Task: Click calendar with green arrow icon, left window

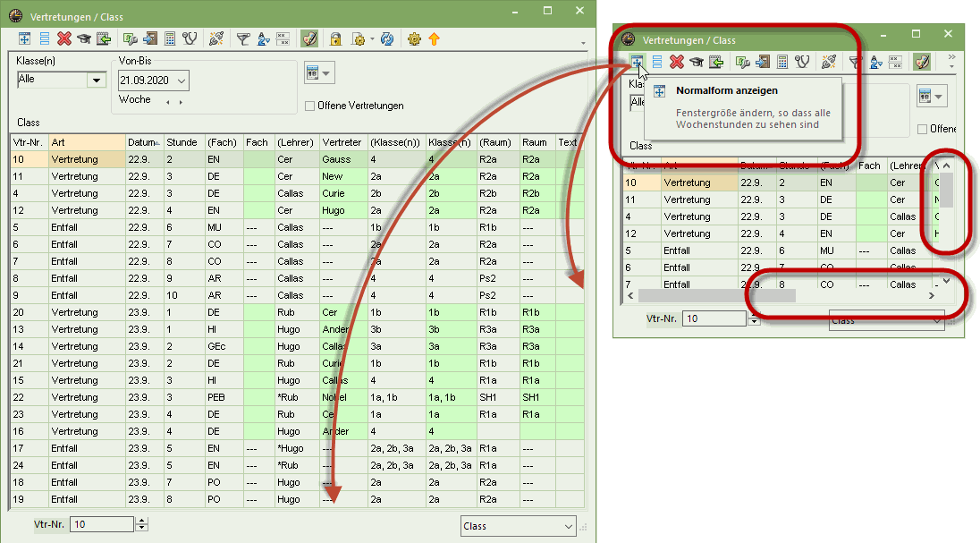Action: click(x=104, y=38)
